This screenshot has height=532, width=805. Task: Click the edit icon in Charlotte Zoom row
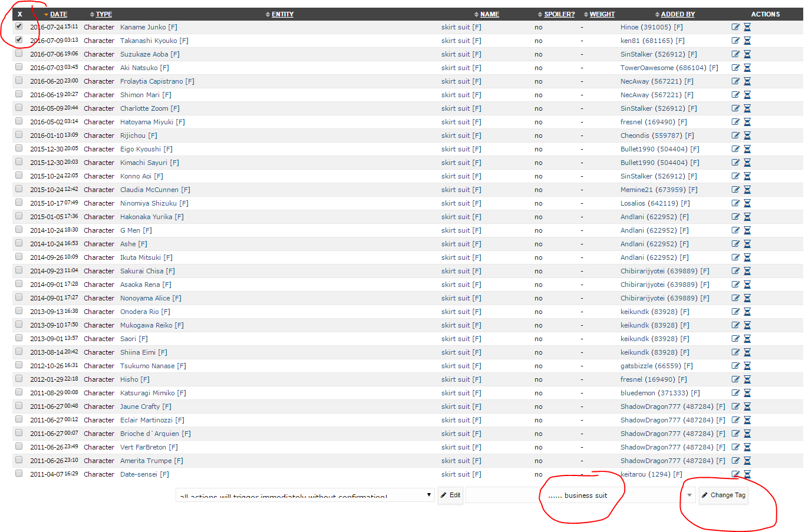735,108
